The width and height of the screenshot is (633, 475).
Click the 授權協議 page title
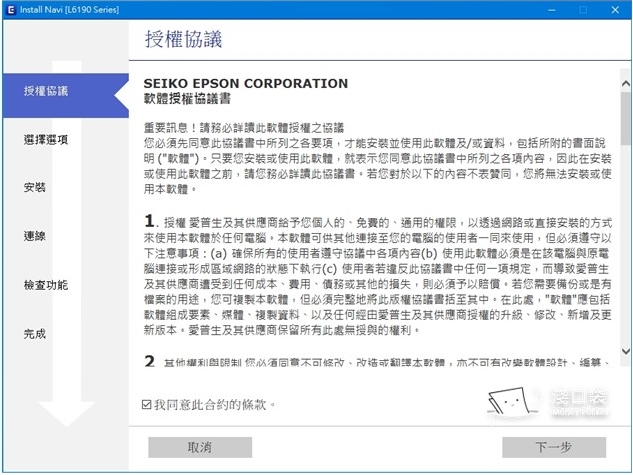[x=183, y=40]
